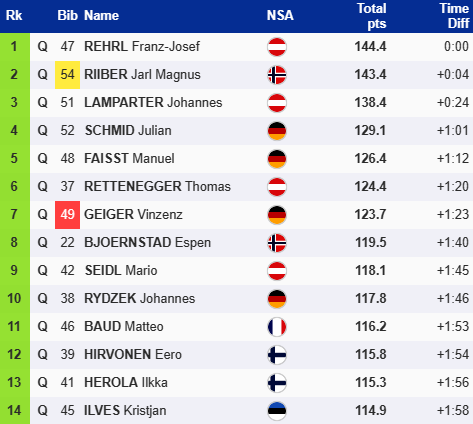Click the Q marker for FAISST Manuel

tap(42, 158)
